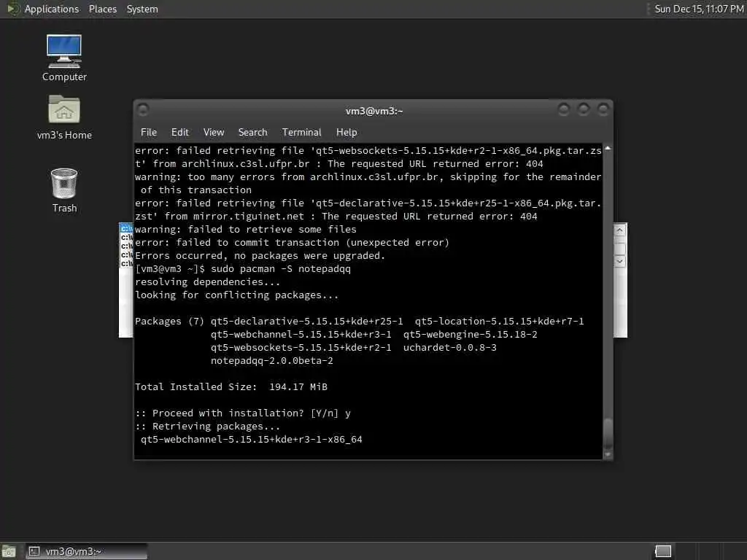Click the 'resolving dependencies...' line
Screen dimensions: 747x560
click(x=208, y=282)
